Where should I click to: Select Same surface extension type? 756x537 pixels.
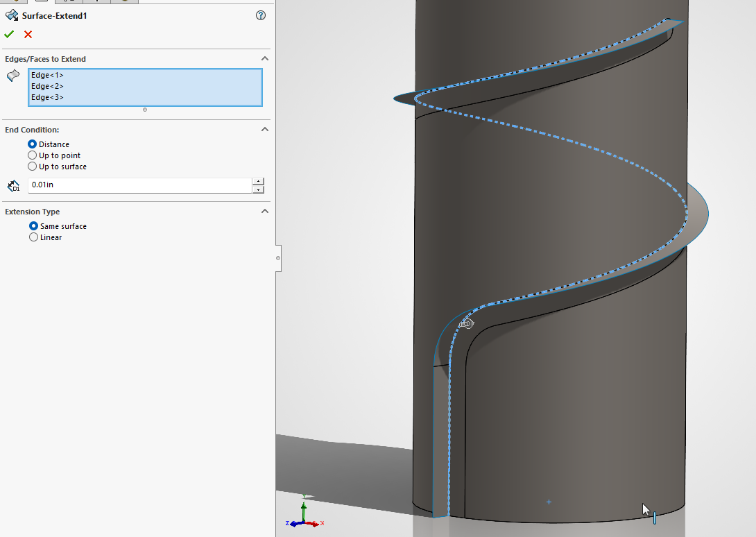tap(33, 225)
